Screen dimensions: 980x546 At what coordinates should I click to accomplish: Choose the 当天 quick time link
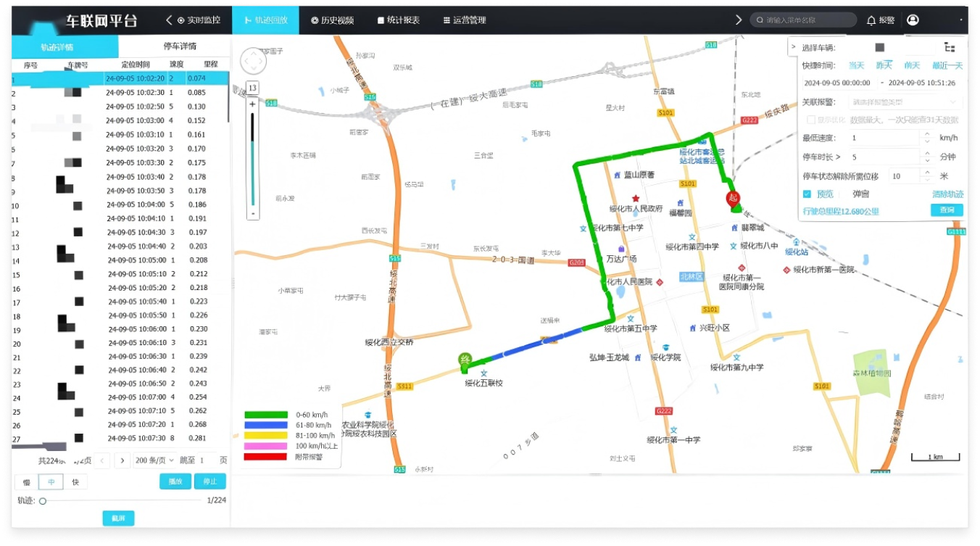pyautogui.click(x=856, y=65)
